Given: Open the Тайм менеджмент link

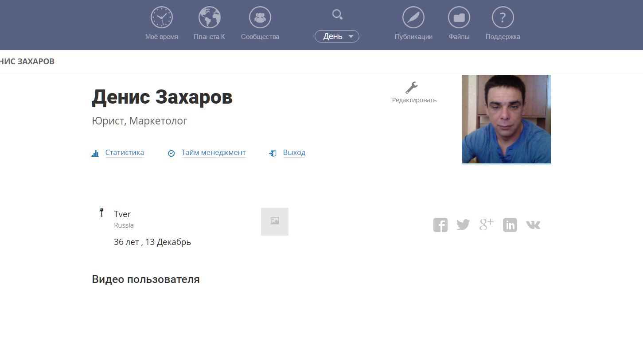Looking at the screenshot, I should tap(214, 152).
